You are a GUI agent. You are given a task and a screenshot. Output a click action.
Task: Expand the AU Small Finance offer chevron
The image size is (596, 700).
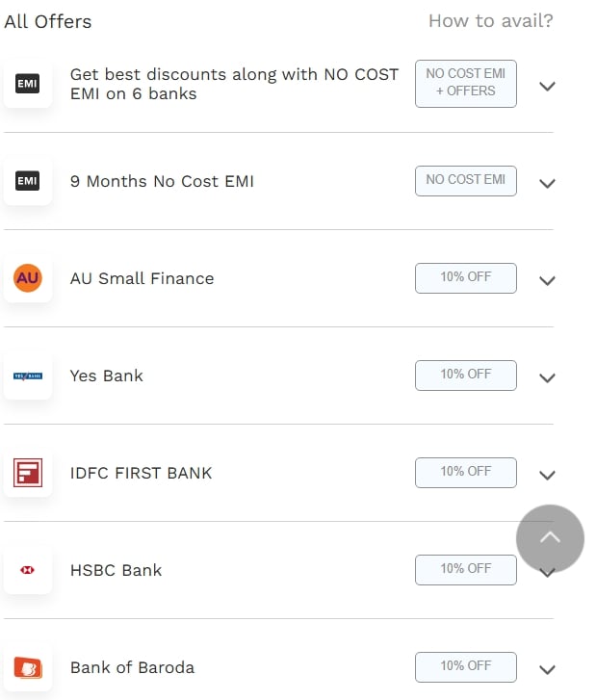point(547,280)
